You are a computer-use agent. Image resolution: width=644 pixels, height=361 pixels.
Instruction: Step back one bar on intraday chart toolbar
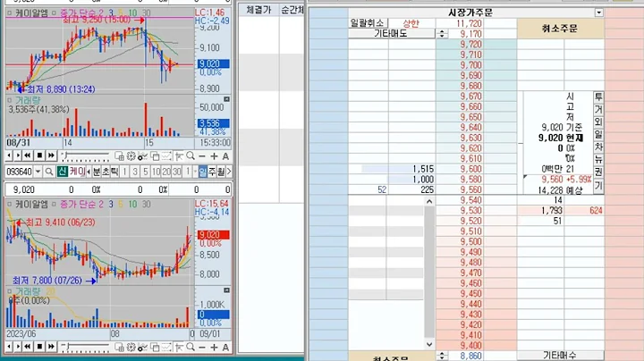click(9, 155)
